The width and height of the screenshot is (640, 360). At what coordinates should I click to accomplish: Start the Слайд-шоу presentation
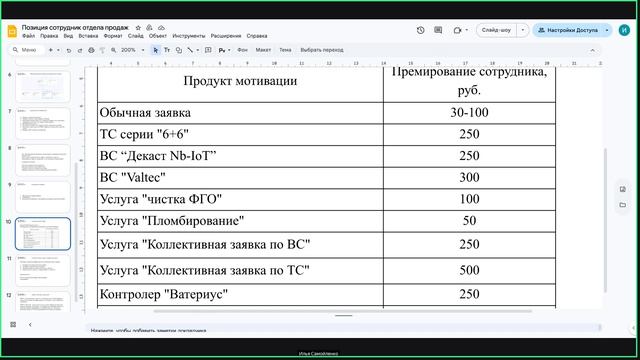pos(496,30)
